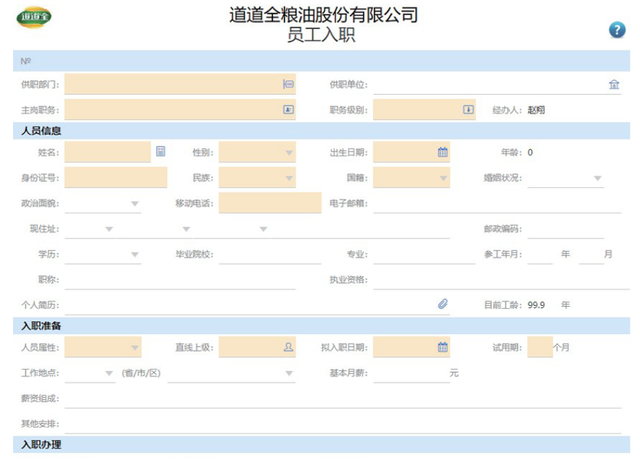Screen dimensions: 640x461
Task: Click the № number label
Action: [x=26, y=61]
